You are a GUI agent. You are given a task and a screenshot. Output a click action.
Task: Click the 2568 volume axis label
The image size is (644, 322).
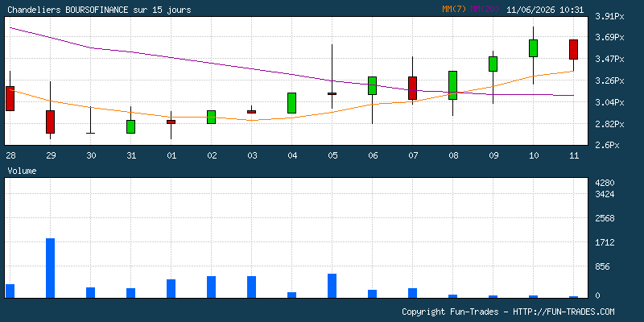pyautogui.click(x=605, y=218)
